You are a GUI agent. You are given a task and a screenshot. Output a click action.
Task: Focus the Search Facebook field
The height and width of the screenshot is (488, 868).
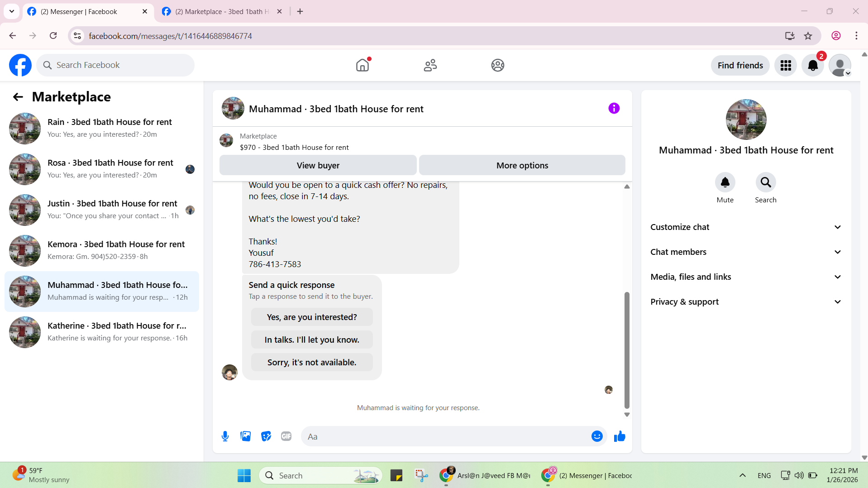tap(115, 65)
